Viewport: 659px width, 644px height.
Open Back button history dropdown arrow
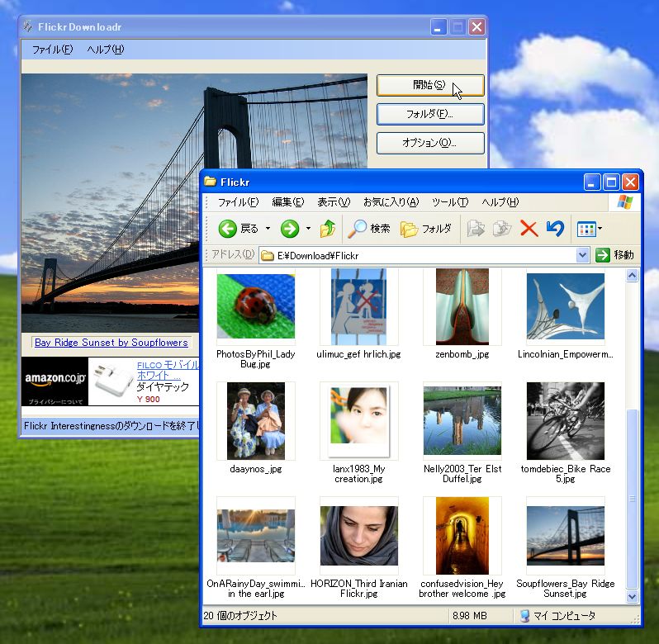[268, 229]
